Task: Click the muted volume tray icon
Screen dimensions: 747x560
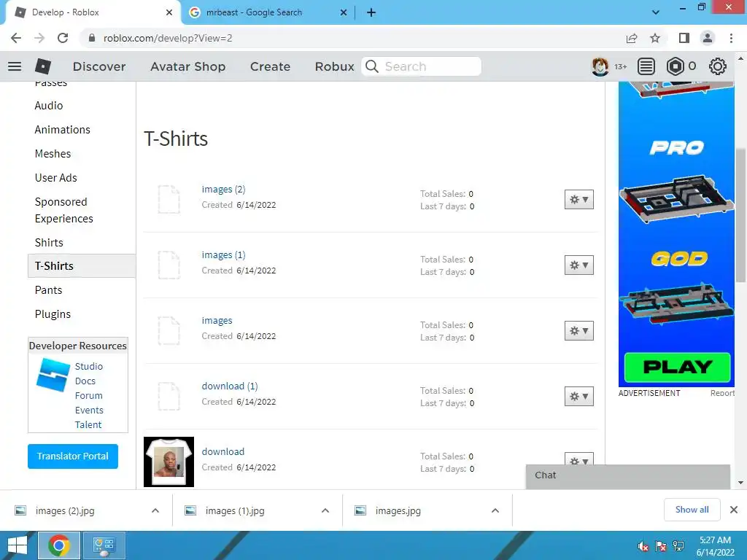Action: click(x=643, y=546)
